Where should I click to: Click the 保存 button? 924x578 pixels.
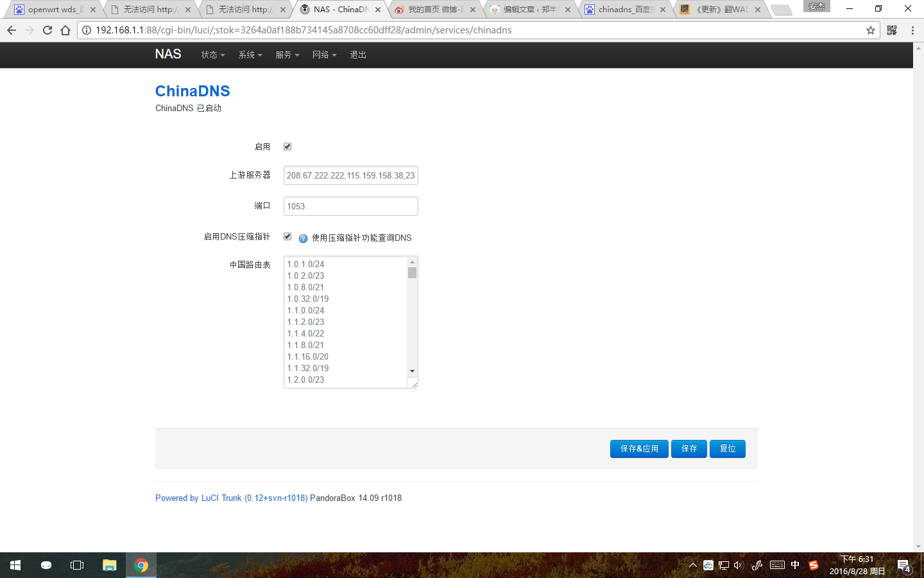(689, 449)
